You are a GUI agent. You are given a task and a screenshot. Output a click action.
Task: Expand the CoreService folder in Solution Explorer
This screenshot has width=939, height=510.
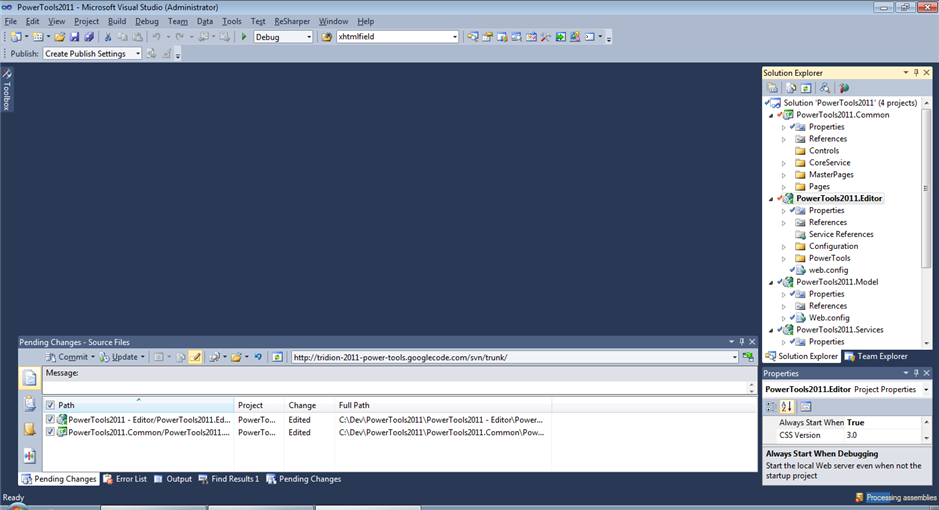click(x=784, y=163)
